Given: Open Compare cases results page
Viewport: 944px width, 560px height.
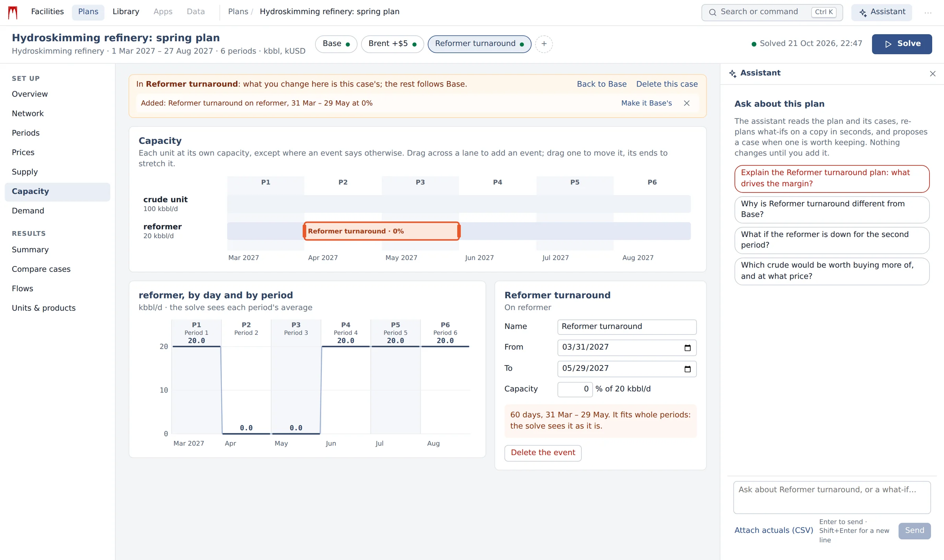Looking at the screenshot, I should click(x=57, y=269).
